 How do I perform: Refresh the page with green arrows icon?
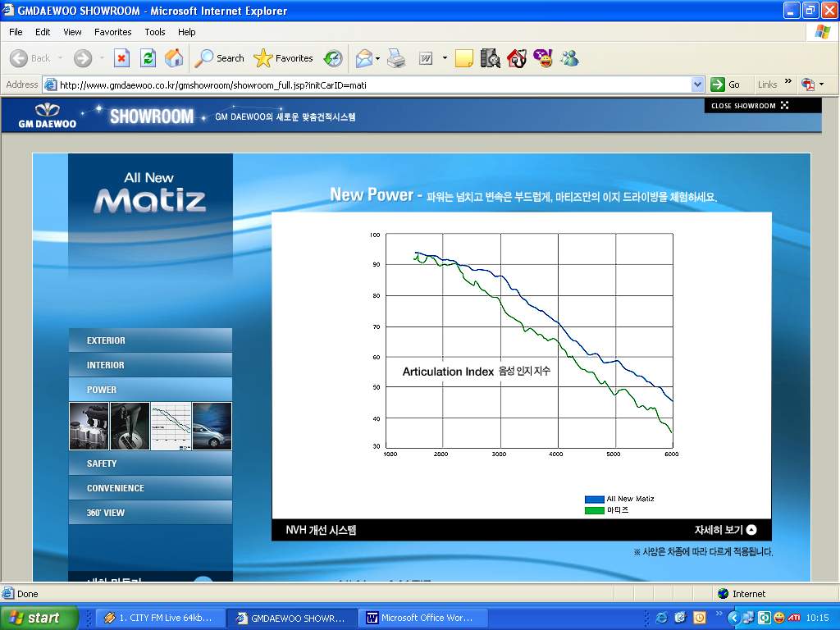click(x=148, y=58)
